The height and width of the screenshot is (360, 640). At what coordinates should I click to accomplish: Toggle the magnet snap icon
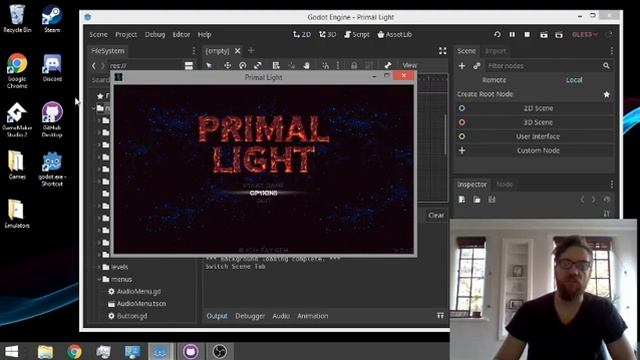[325, 65]
